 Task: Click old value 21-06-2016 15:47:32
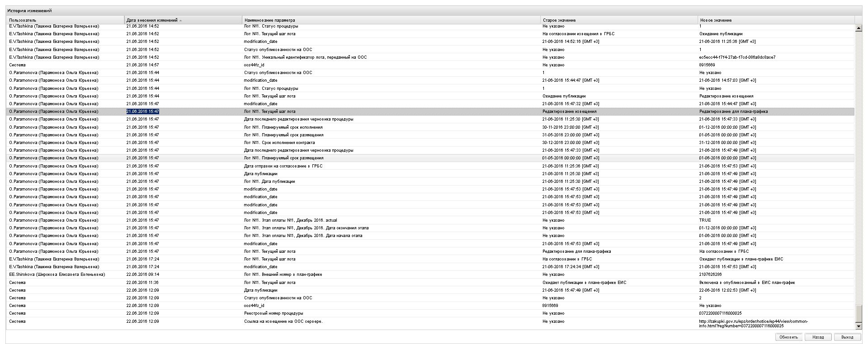(x=571, y=104)
